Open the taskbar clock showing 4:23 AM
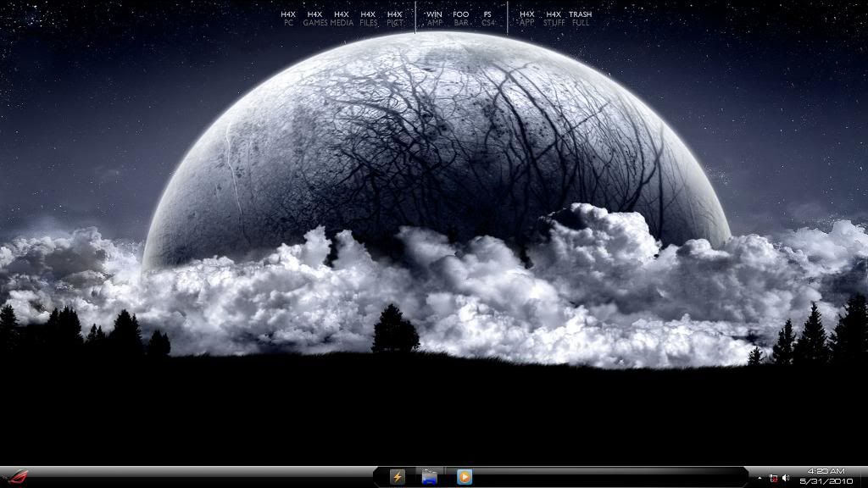The width and height of the screenshot is (868, 488). click(x=825, y=471)
